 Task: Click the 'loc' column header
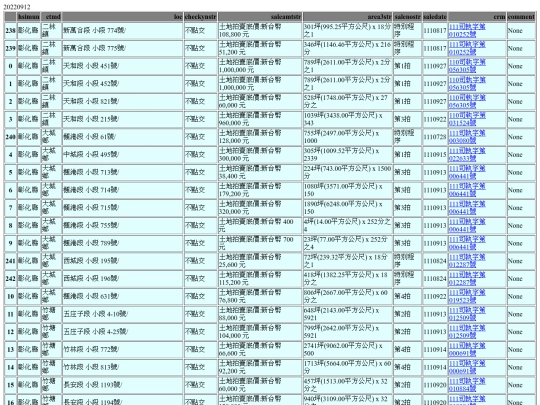point(122,17)
